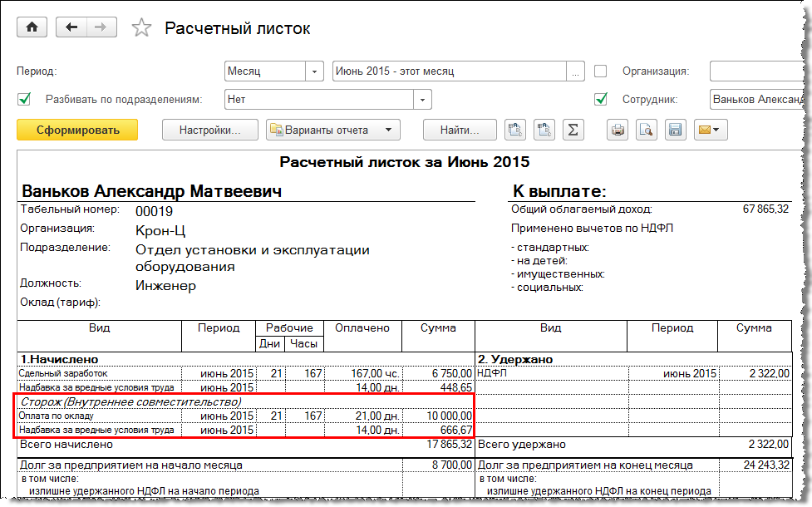Print the report using printer icon
This screenshot has width=812, height=507.
pos(618,130)
